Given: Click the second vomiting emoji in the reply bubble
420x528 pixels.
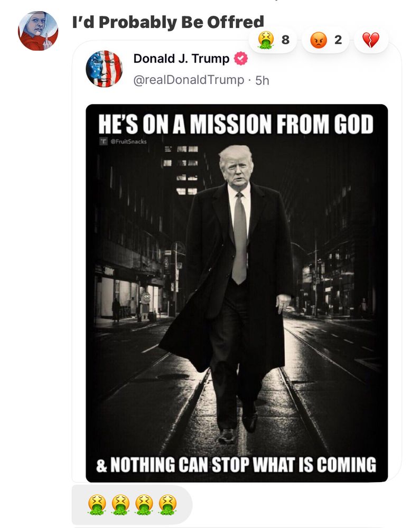Looking at the screenshot, I should pos(120,505).
